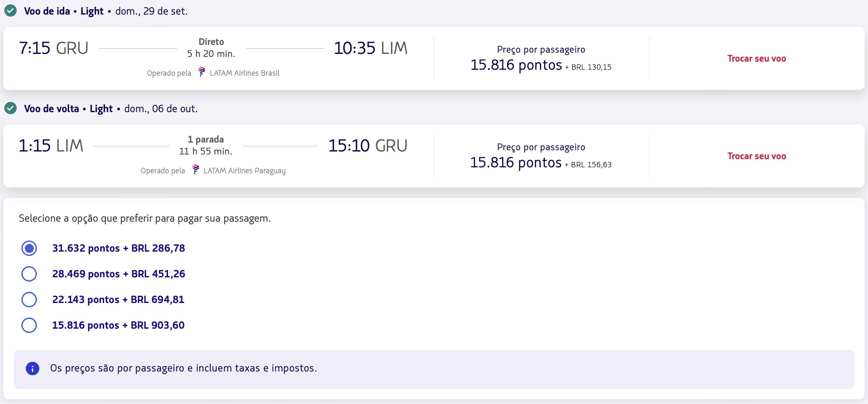Viewport: 868px width, 404px height.
Task: Click the return price with BRL 156,63
Action: pos(541,163)
